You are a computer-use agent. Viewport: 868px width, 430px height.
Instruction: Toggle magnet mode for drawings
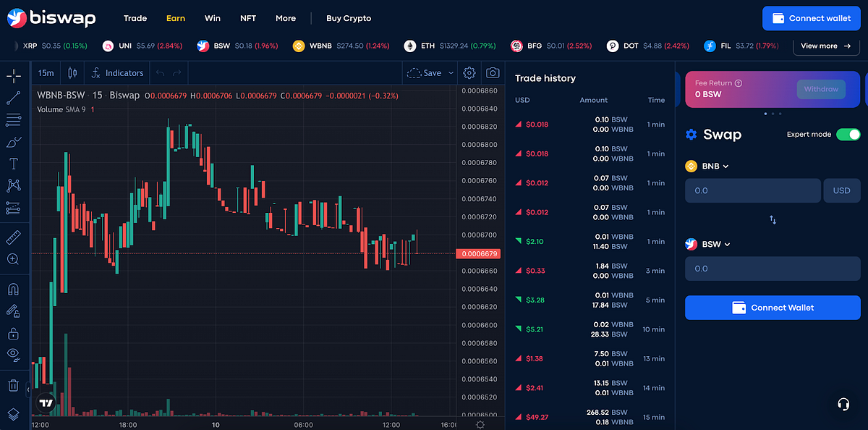13,289
